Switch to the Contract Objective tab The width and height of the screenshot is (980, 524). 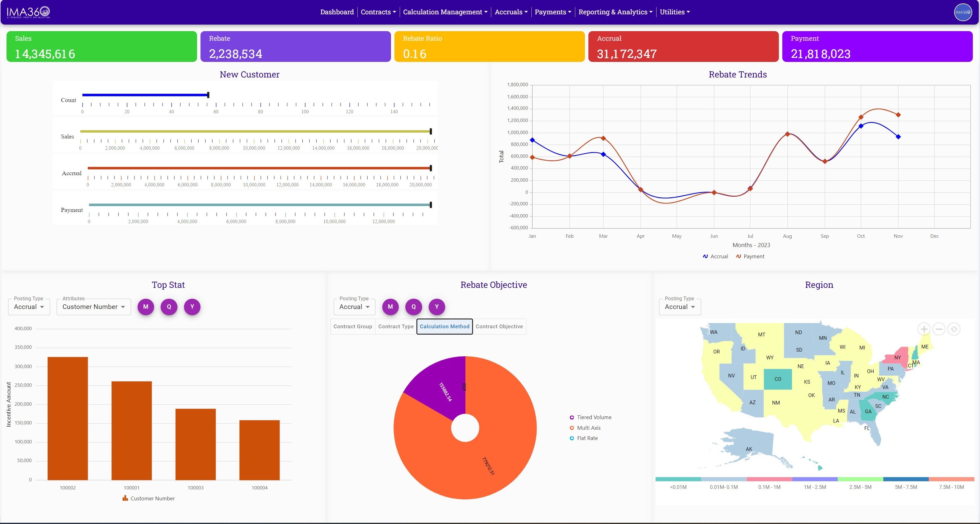coord(499,327)
